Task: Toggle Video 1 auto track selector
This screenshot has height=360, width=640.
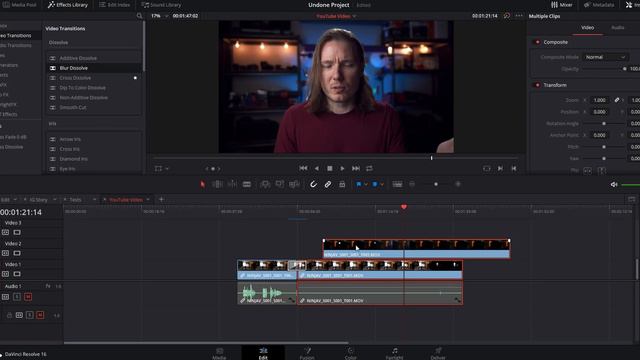Action: (5, 274)
